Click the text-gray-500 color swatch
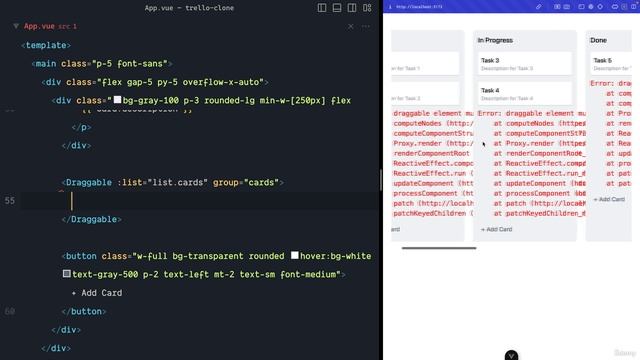Viewport: 640px width, 360px height. pos(67,273)
